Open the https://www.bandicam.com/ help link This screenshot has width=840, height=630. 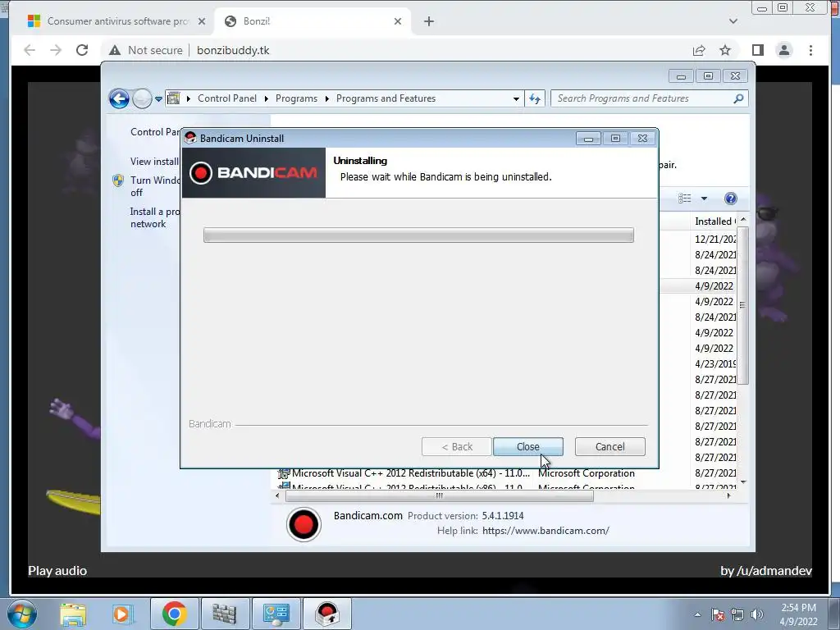pos(546,531)
